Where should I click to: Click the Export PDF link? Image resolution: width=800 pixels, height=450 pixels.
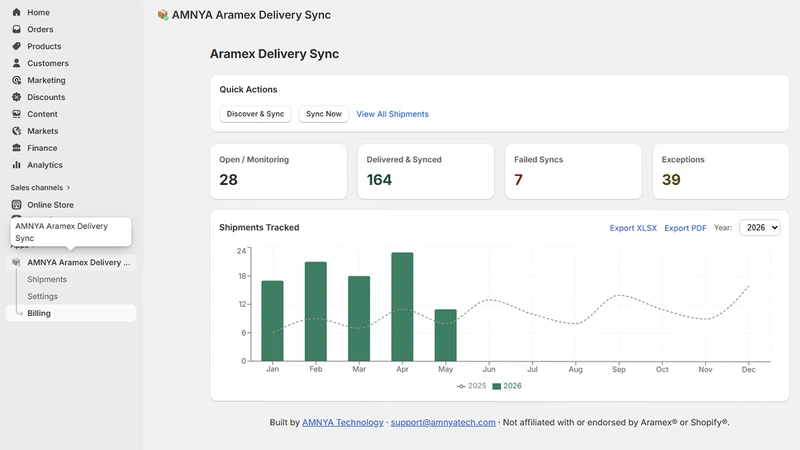pyautogui.click(x=685, y=228)
